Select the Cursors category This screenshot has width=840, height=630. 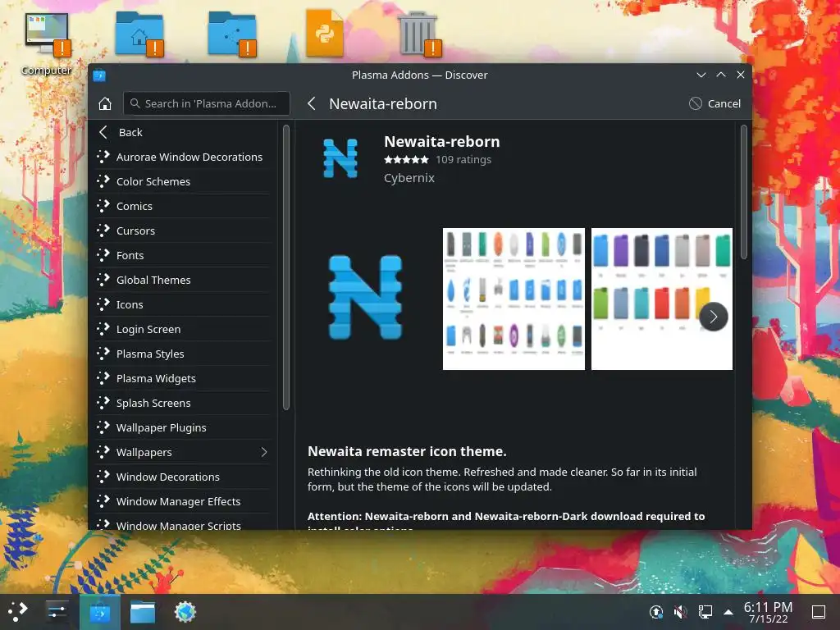(x=183, y=231)
